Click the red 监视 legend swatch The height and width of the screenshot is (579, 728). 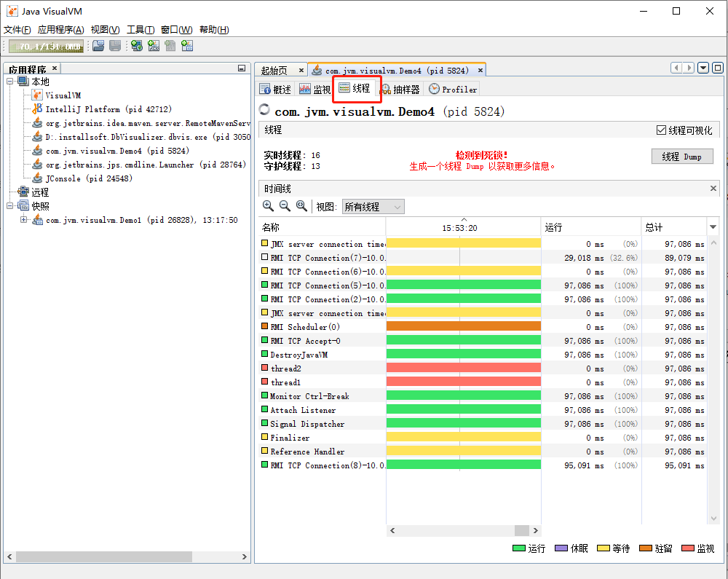click(688, 548)
